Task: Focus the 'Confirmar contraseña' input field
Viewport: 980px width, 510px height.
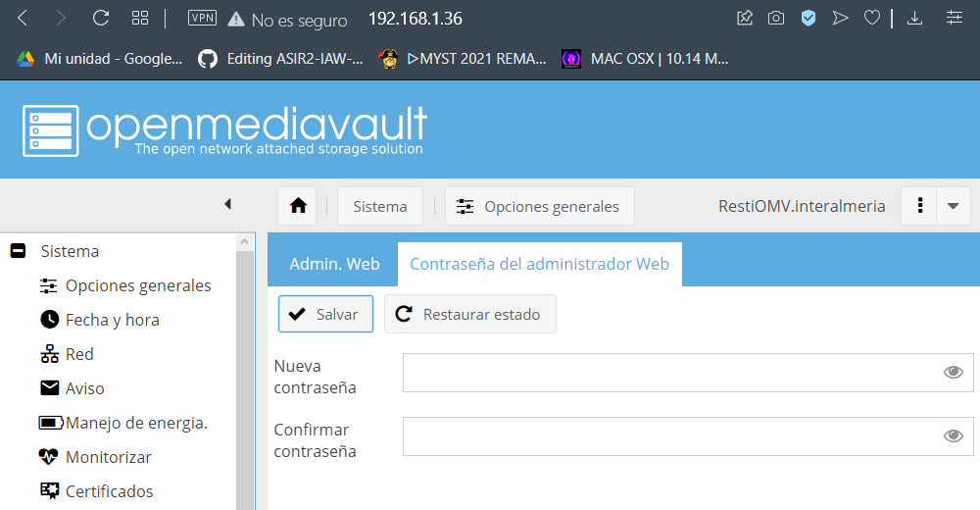Action: coord(688,436)
